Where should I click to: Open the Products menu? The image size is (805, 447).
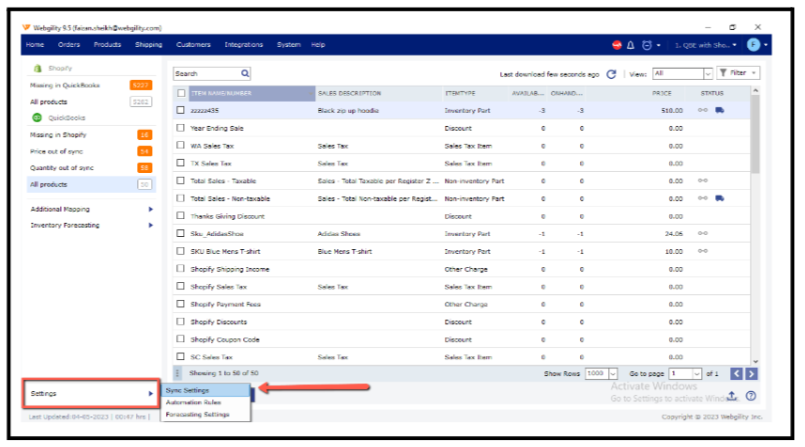pyautogui.click(x=107, y=45)
